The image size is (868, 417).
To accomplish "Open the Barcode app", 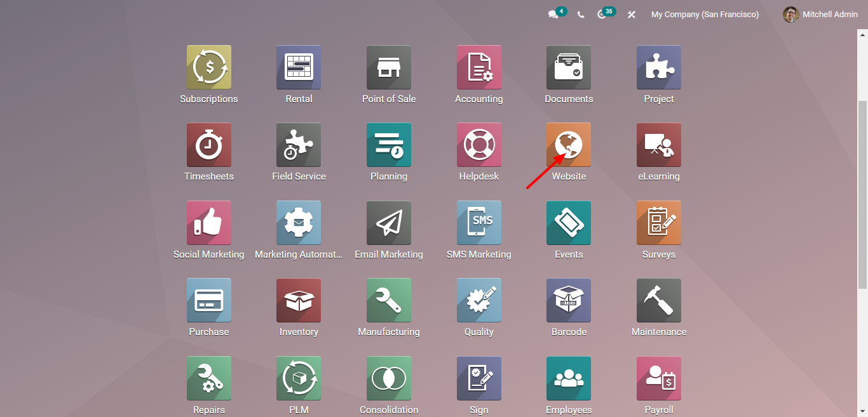I will [568, 300].
